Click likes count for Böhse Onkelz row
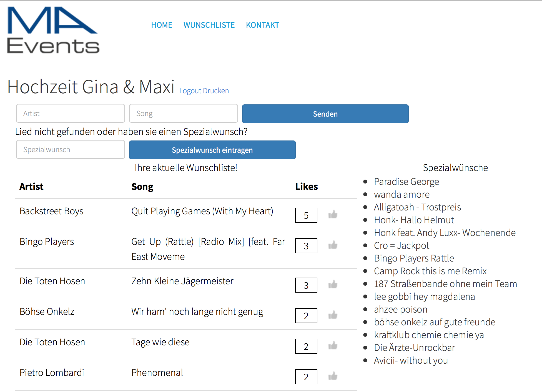Screen dimensions: 542x392 306,316
